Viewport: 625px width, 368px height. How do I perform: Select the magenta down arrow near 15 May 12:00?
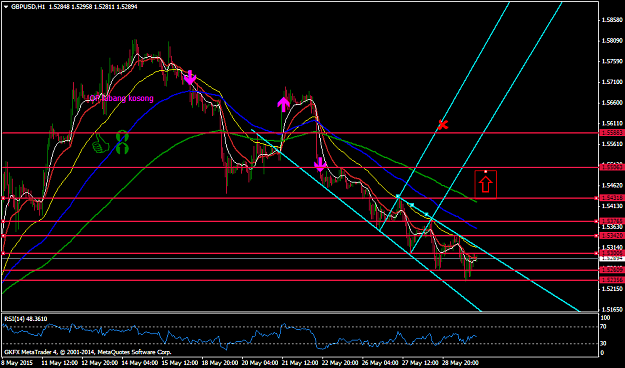pos(190,77)
